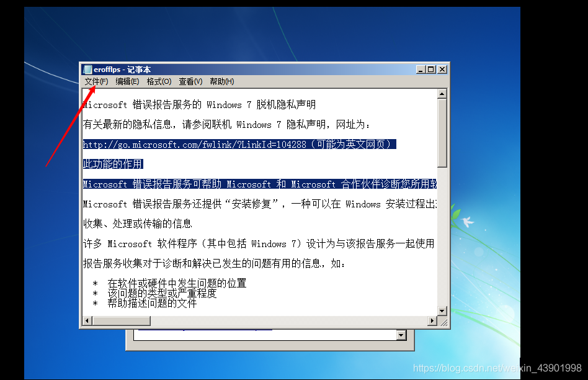Click the line starting with 报告服务收集对于诊断
Image resolution: width=588 pixels, height=380 pixels.
214,264
